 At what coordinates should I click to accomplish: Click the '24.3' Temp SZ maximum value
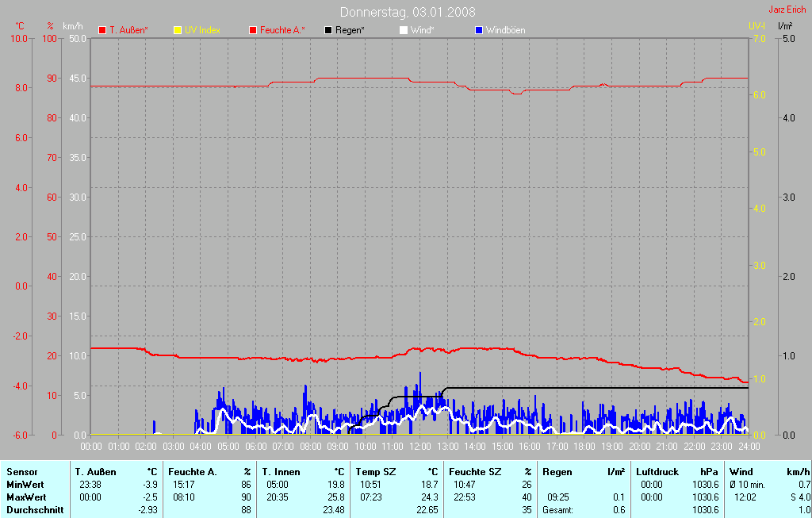coord(430,497)
